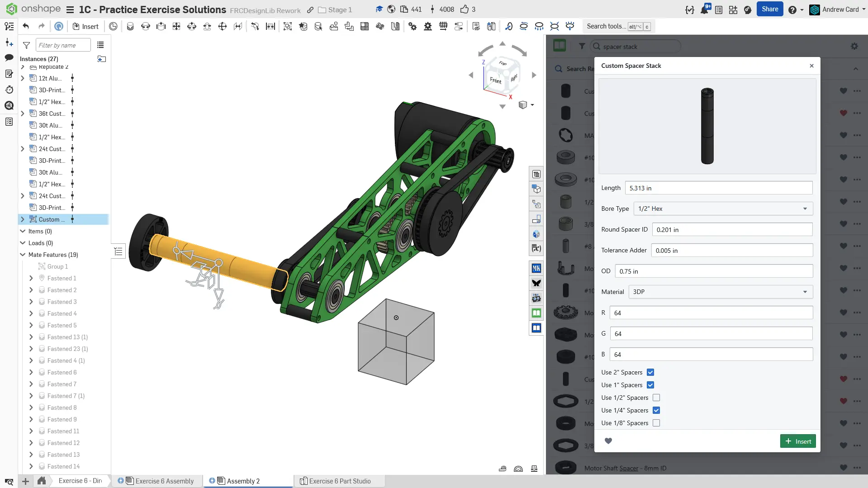Collapse the Mate Features (19) section
The width and height of the screenshot is (868, 488).
click(x=23, y=255)
